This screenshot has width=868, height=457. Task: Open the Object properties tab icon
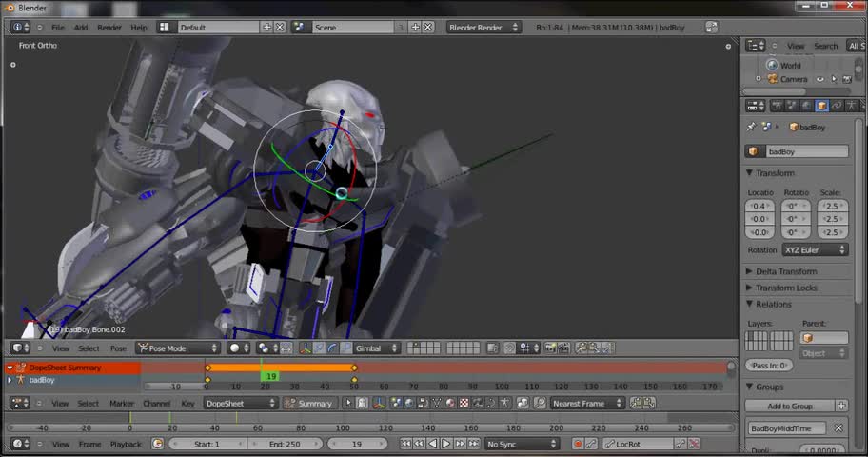click(x=821, y=106)
